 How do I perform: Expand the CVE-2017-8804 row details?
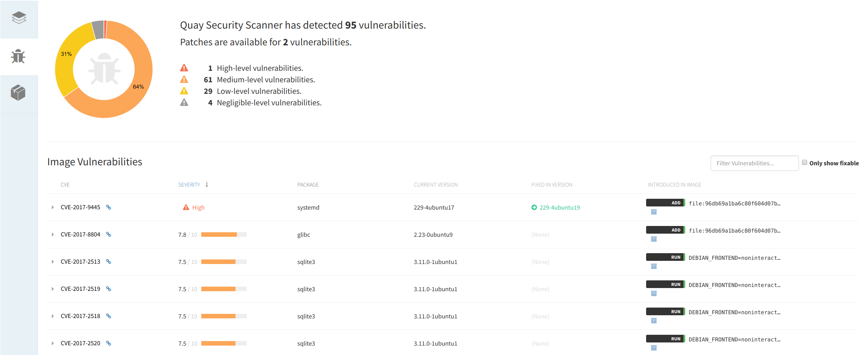tap(53, 234)
